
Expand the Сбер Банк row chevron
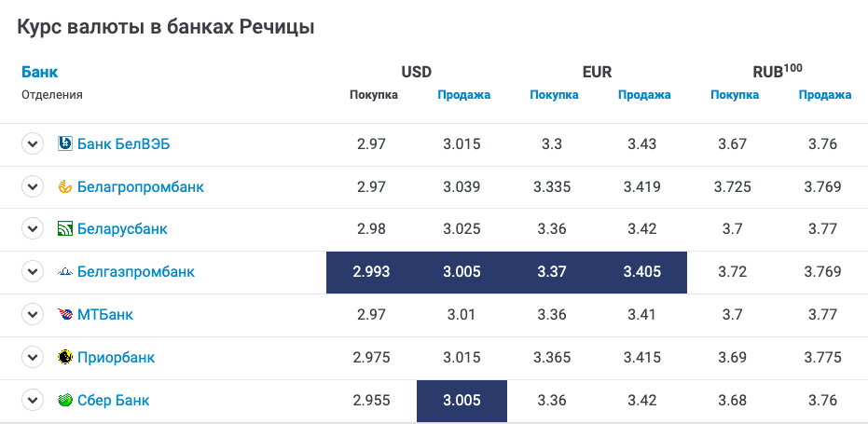point(33,401)
